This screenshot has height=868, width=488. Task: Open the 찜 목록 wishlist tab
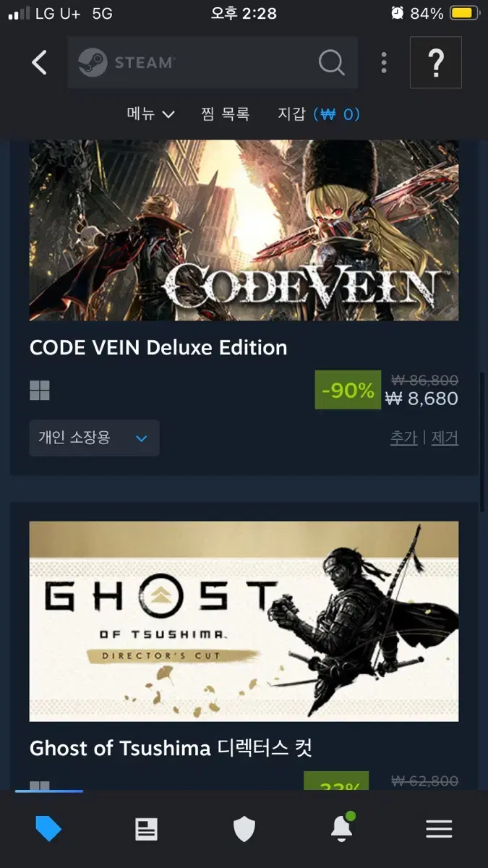[x=225, y=114]
